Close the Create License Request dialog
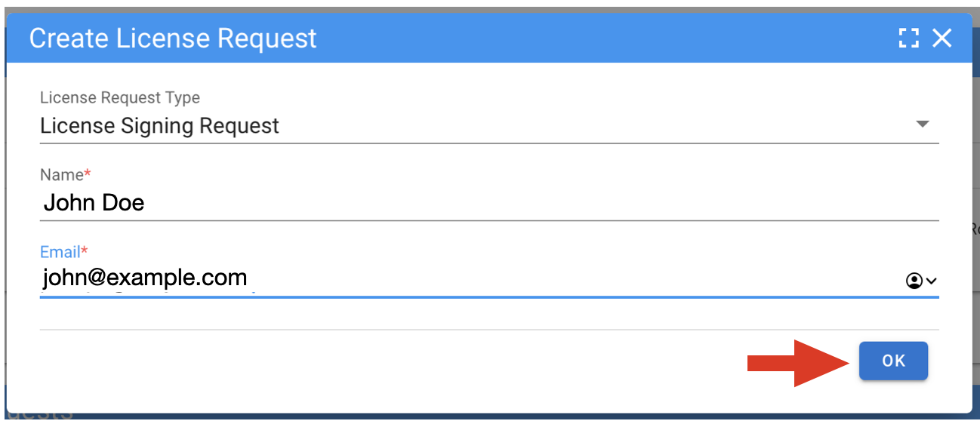 tap(942, 38)
